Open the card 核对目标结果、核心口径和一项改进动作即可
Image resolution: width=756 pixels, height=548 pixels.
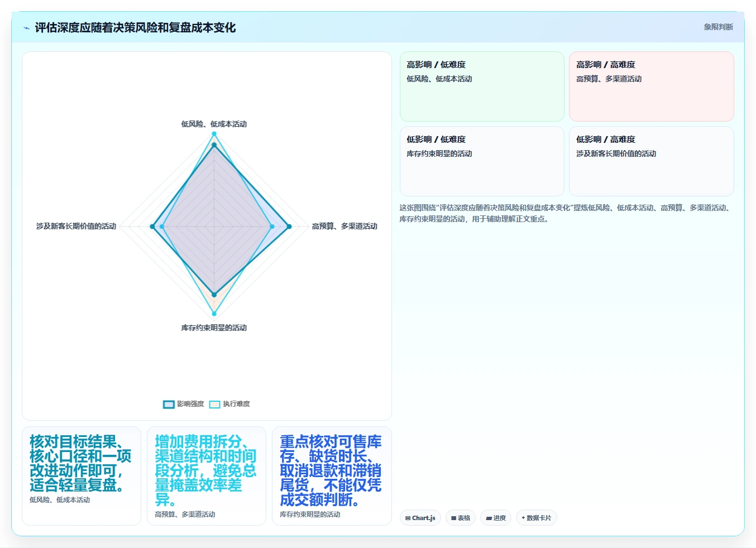tap(82, 476)
